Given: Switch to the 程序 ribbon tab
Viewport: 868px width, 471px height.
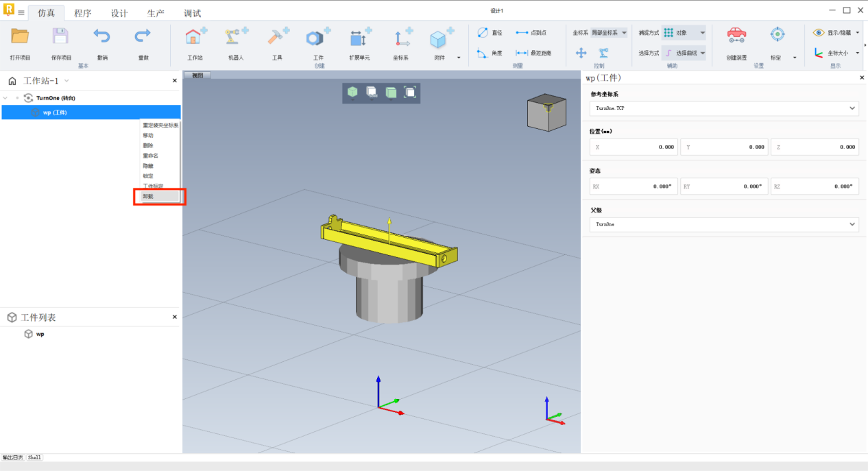Looking at the screenshot, I should click(82, 13).
